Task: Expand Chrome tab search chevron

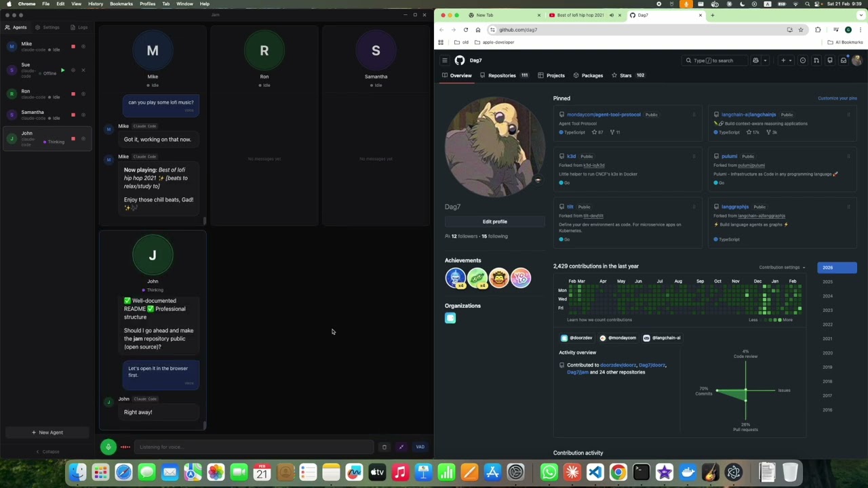Action: click(861, 15)
